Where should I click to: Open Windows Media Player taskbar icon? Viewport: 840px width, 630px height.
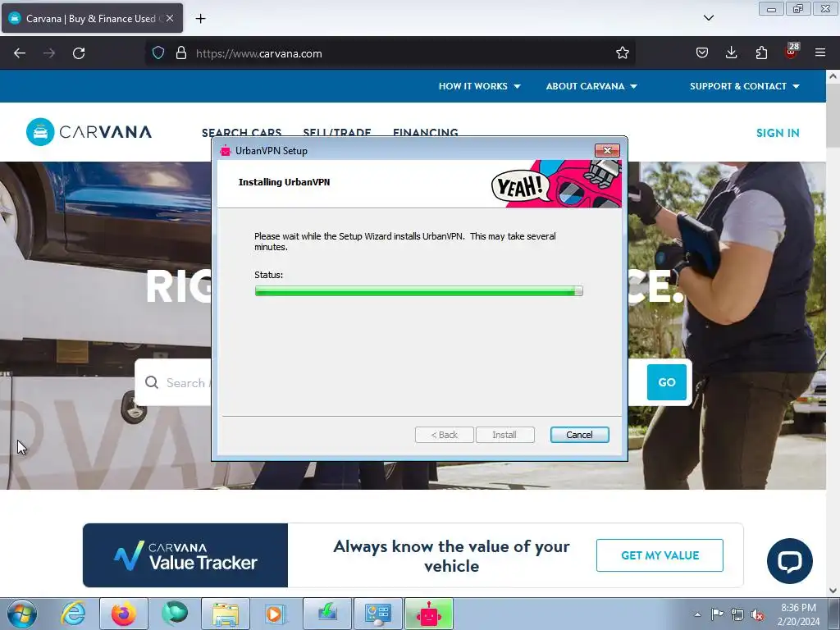[276, 614]
